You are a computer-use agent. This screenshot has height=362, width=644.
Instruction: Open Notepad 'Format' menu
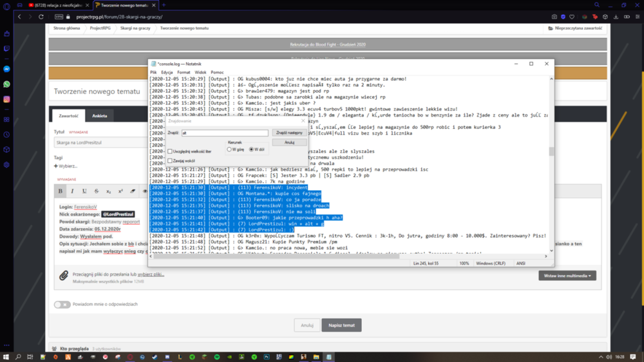tap(184, 72)
